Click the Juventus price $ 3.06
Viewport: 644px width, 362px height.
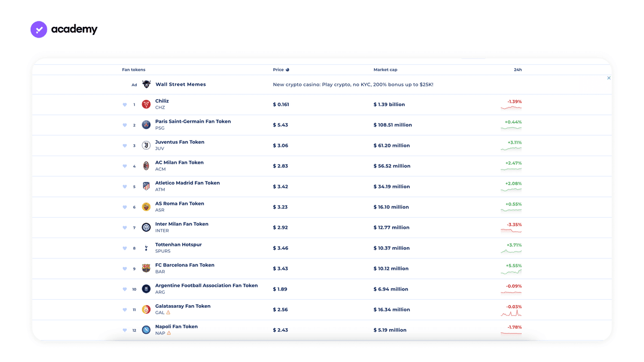pos(280,145)
